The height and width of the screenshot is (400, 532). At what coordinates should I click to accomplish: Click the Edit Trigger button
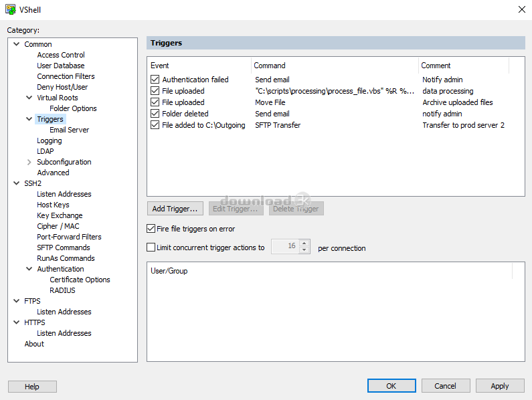[x=236, y=209]
